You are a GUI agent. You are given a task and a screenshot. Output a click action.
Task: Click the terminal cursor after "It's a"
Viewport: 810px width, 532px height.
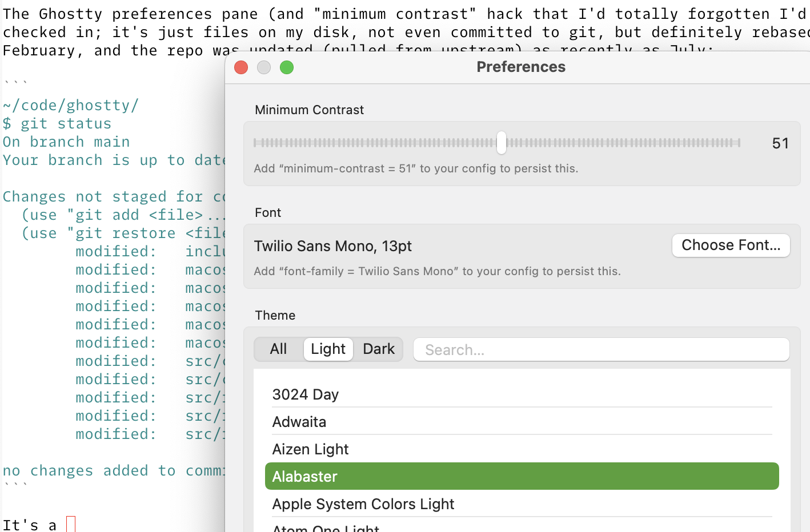[71, 524]
